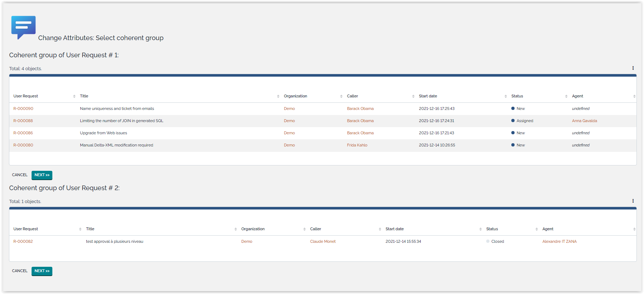Sort group 1 by Status arrows

click(x=566, y=96)
